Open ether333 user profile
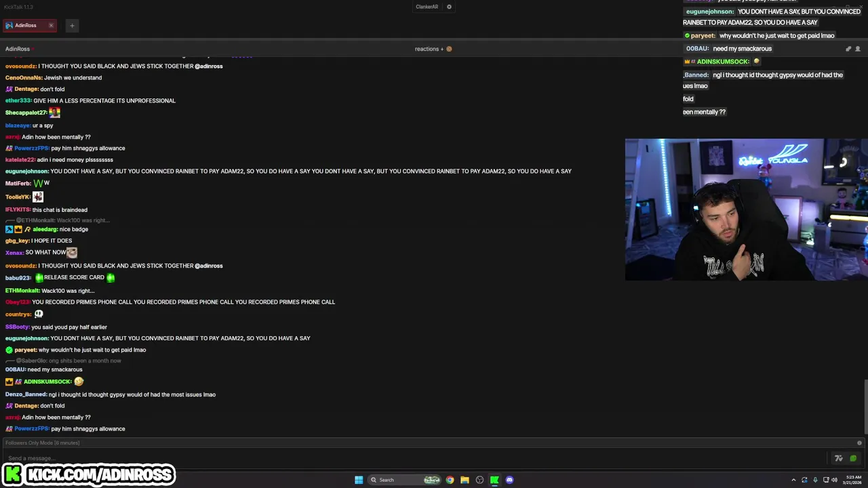 point(18,101)
